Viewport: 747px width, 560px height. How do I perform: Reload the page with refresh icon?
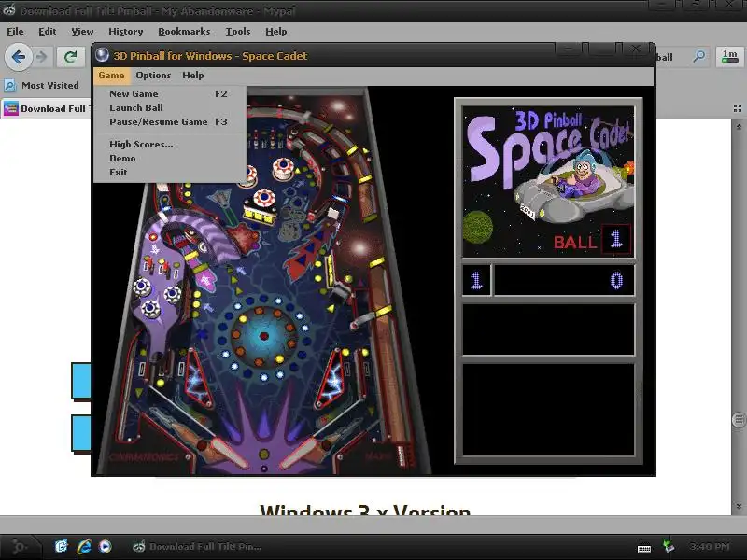click(71, 58)
